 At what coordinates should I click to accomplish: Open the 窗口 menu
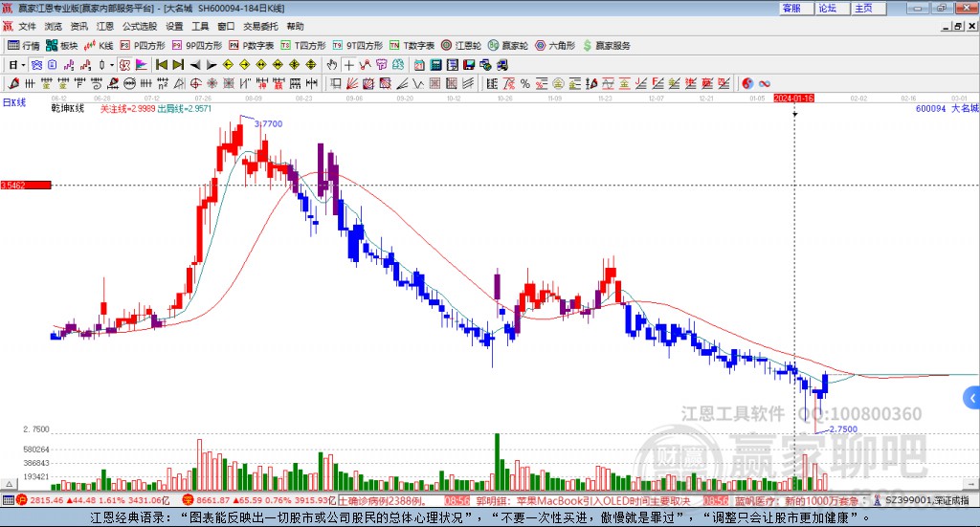(x=226, y=26)
